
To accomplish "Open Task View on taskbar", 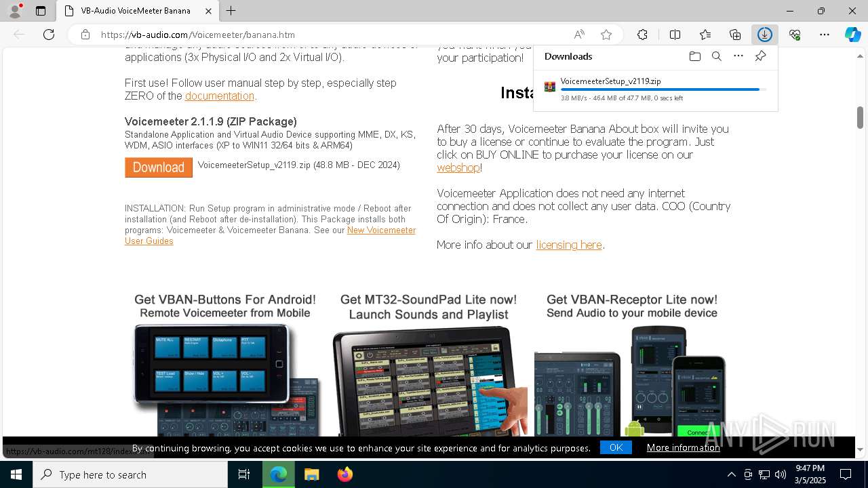I will coord(244,474).
